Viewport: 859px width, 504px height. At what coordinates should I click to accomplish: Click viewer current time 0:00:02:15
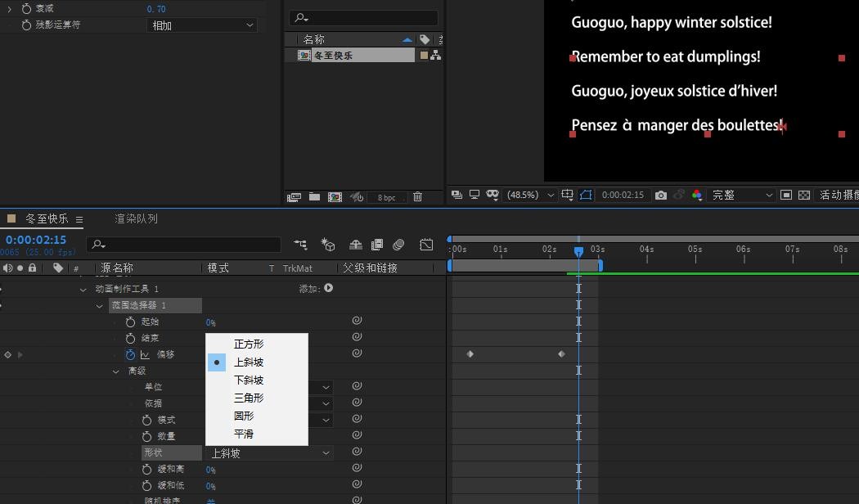[x=623, y=195]
